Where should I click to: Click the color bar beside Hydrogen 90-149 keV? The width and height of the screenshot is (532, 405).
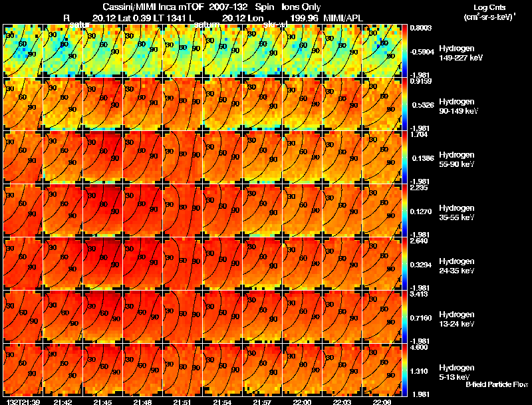(x=404, y=104)
